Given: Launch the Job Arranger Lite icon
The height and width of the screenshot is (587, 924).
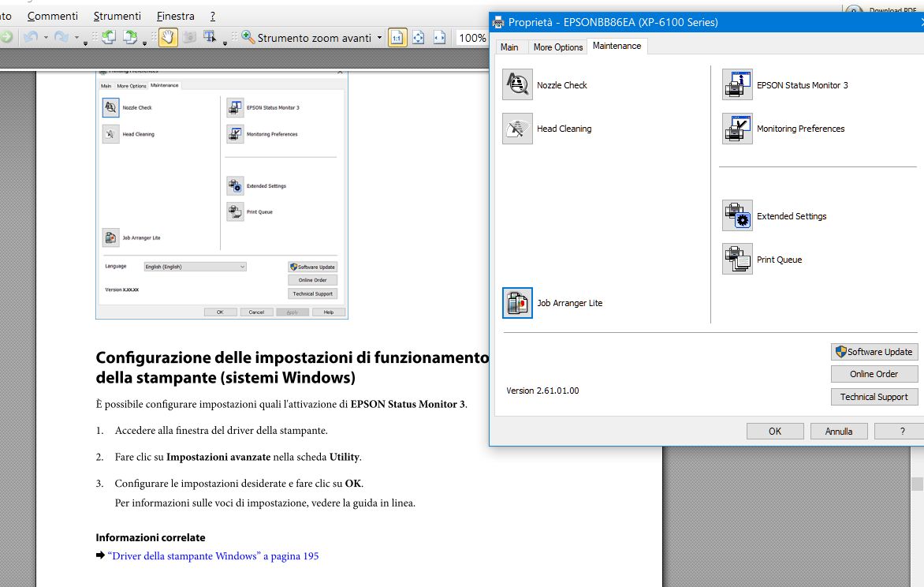Looking at the screenshot, I should click(x=517, y=303).
